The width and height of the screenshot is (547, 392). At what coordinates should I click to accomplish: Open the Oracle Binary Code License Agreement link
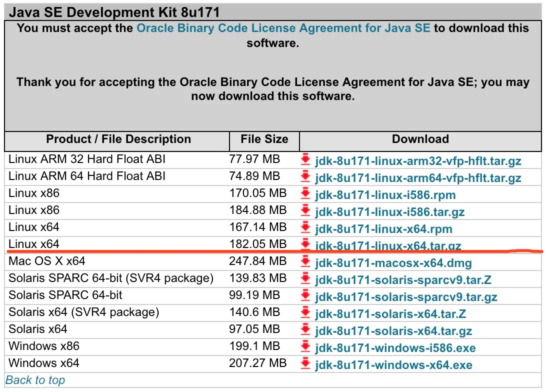(283, 28)
